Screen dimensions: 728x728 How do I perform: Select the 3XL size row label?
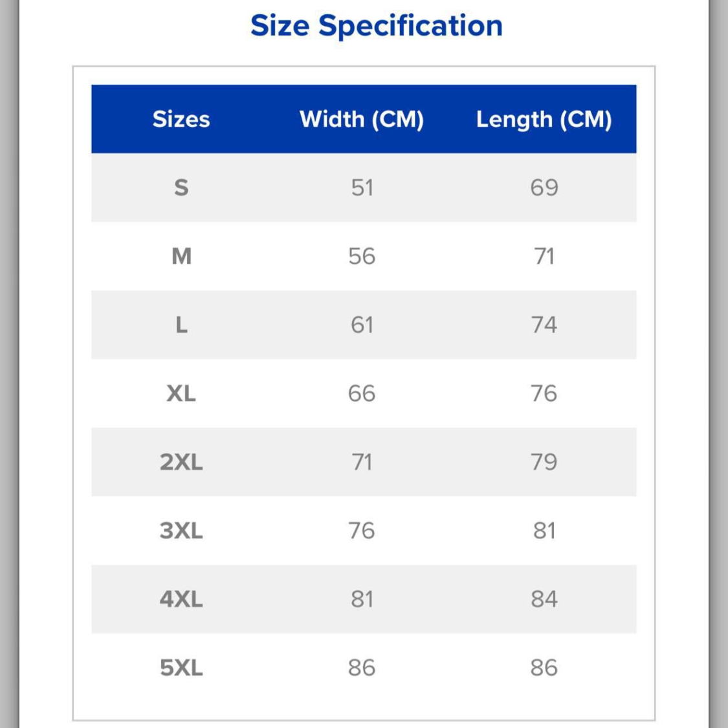(181, 531)
